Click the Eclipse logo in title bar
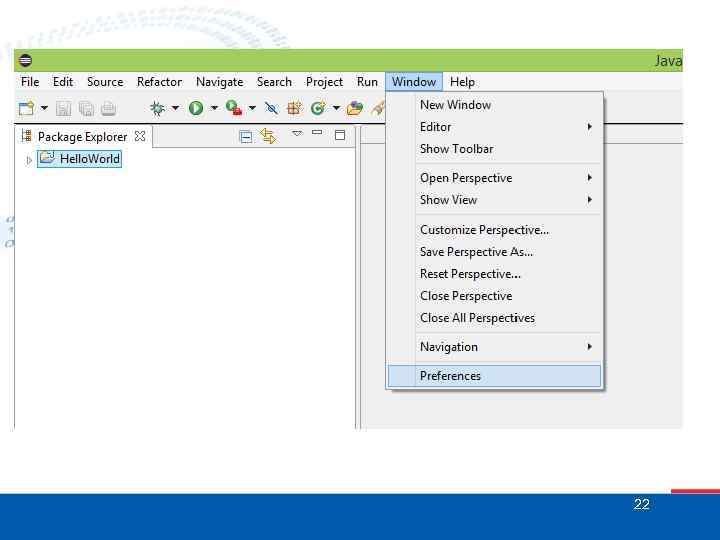This screenshot has height=540, width=720. click(x=26, y=60)
